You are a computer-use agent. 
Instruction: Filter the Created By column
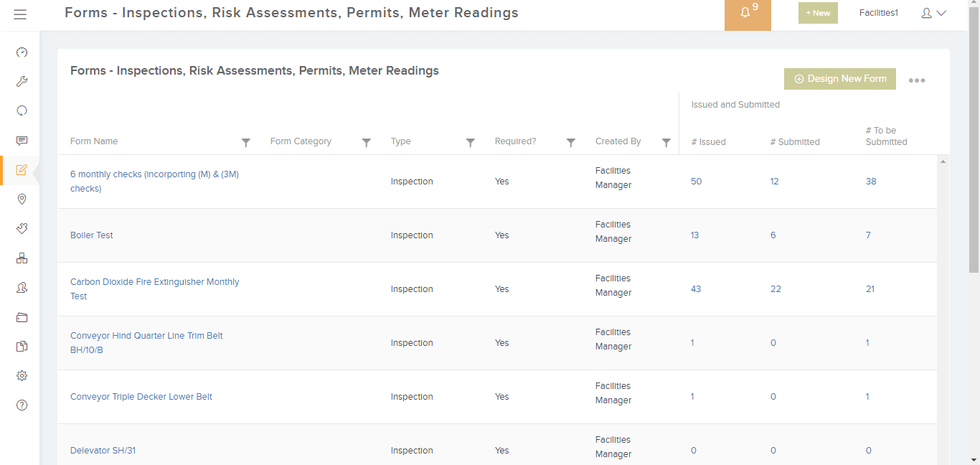point(666,143)
